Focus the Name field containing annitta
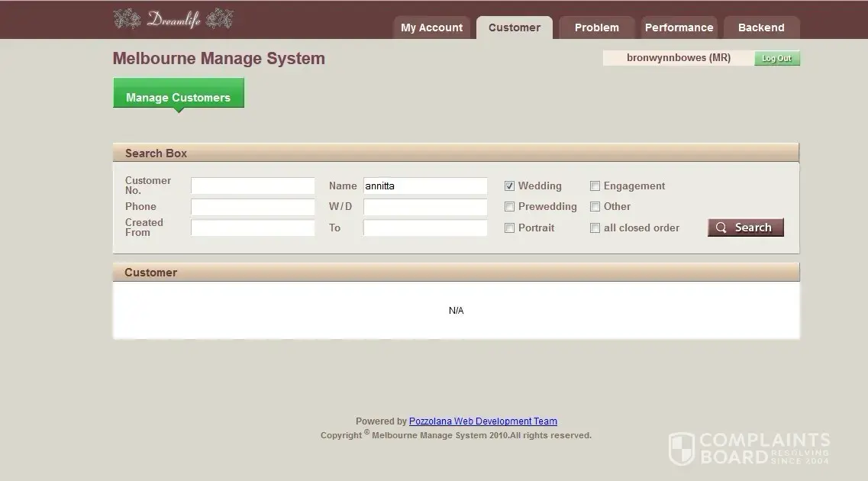This screenshot has width=868, height=481. [425, 186]
